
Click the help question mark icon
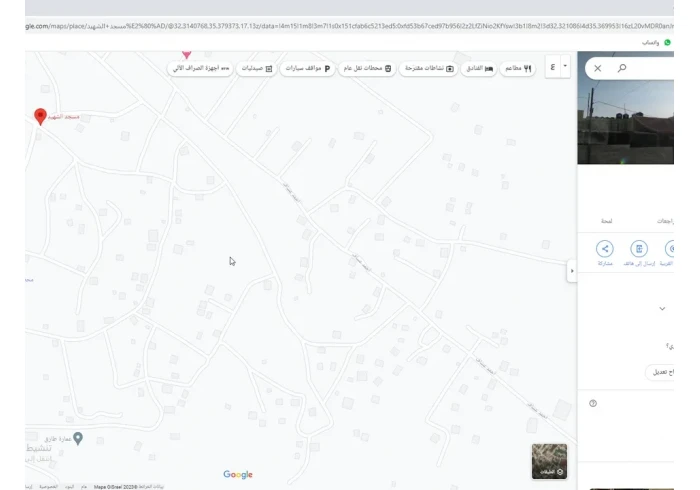tap(593, 403)
